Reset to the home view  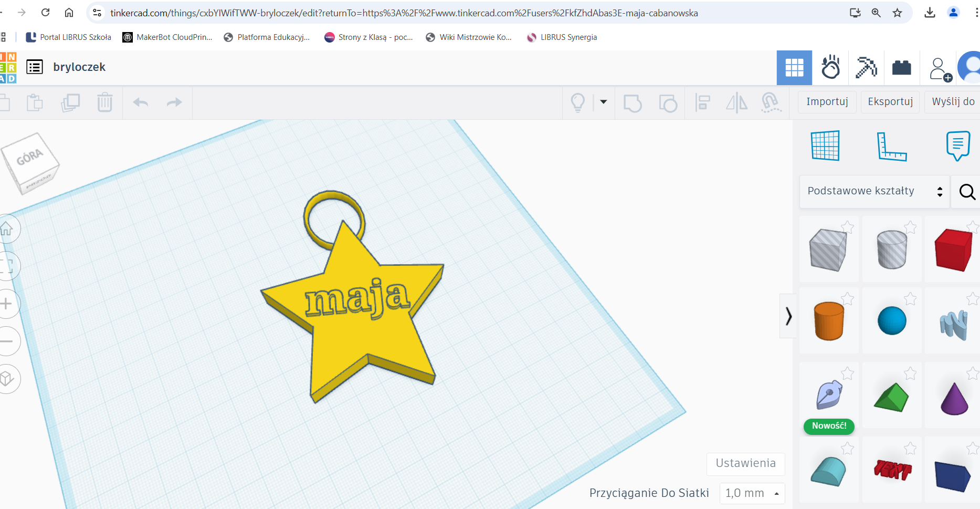(7, 228)
